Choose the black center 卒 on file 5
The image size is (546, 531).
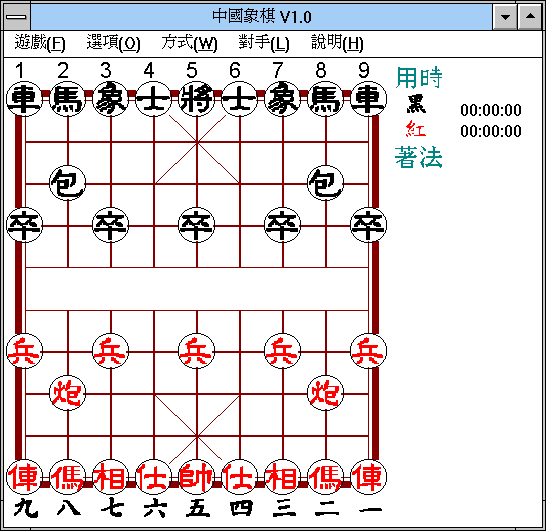[x=197, y=225]
